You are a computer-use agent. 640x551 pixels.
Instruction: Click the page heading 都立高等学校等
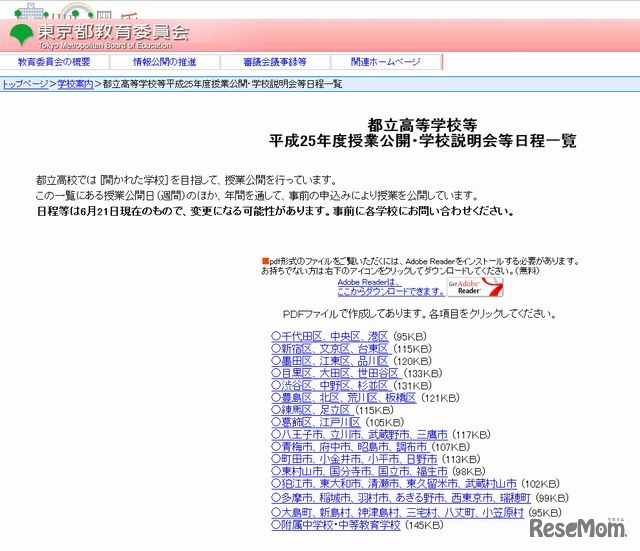(x=422, y=125)
